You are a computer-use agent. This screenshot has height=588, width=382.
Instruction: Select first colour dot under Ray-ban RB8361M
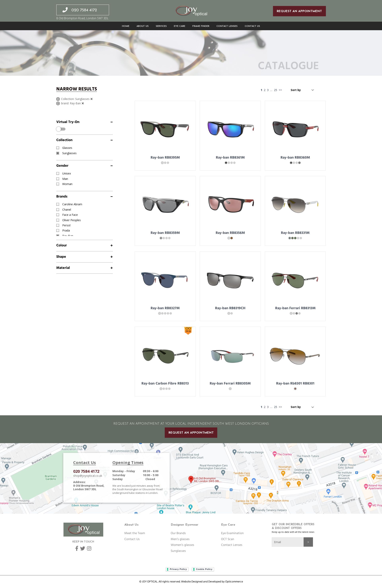click(x=226, y=163)
